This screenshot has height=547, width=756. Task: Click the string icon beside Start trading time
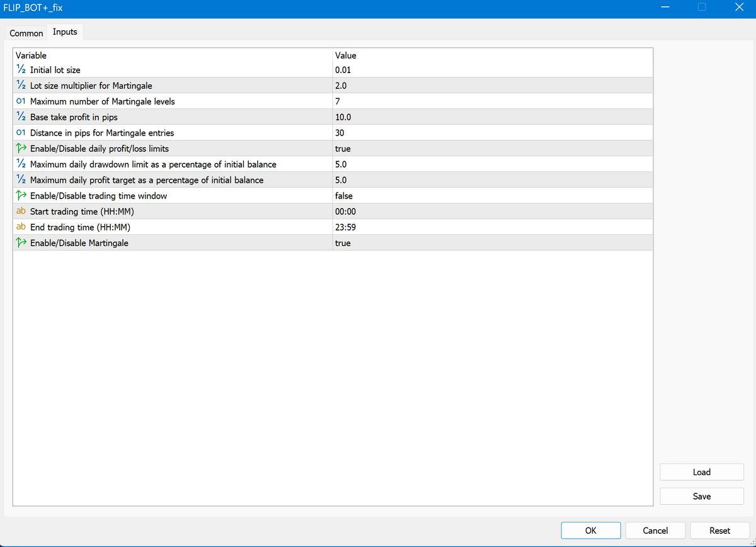point(20,212)
